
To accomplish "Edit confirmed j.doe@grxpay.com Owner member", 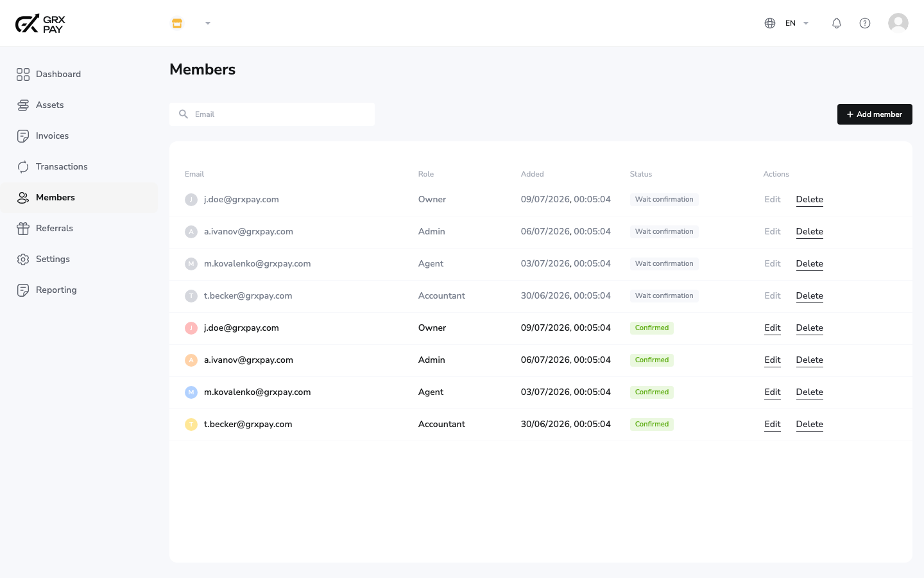I will pos(773,328).
